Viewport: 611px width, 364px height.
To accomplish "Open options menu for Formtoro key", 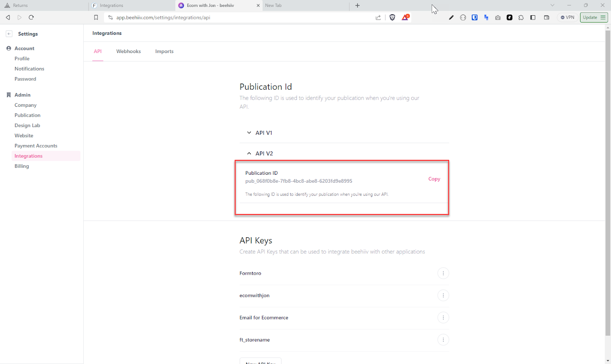I will tap(443, 273).
